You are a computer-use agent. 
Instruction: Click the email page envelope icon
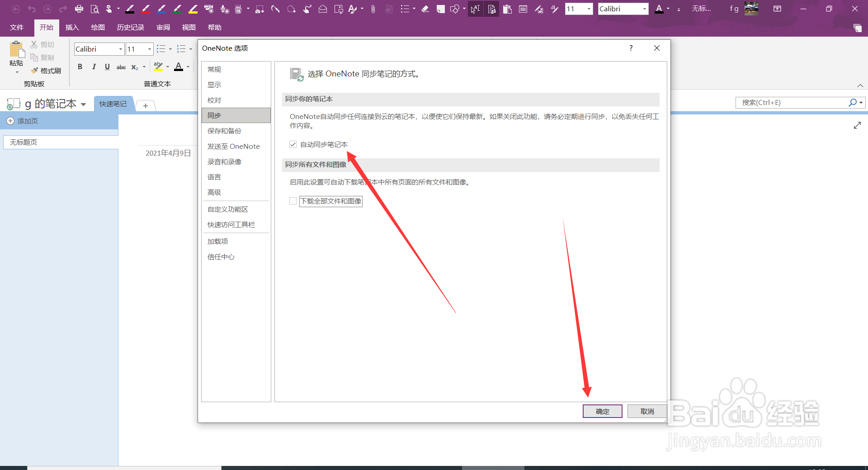[x=323, y=9]
